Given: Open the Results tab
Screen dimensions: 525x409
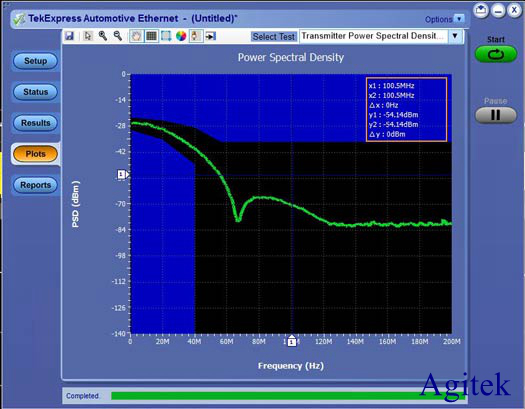Looking at the screenshot, I should pyautogui.click(x=35, y=123).
